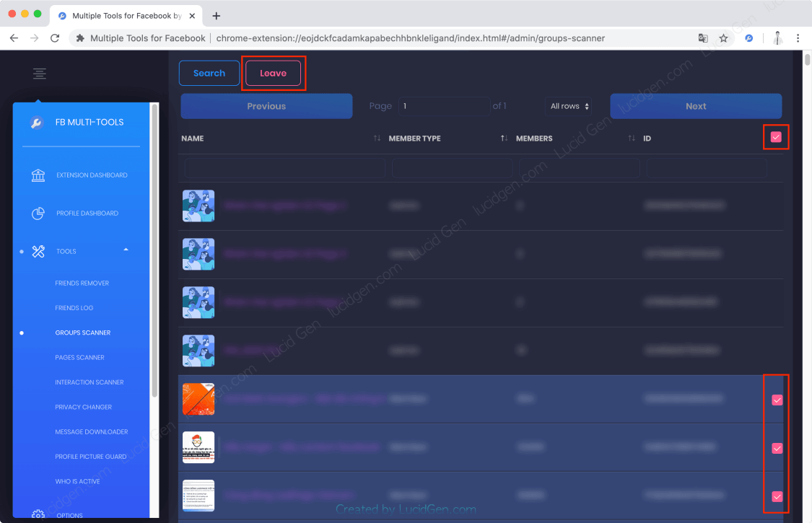The image size is (812, 523).
Task: Click the Search button
Action: pos(209,72)
